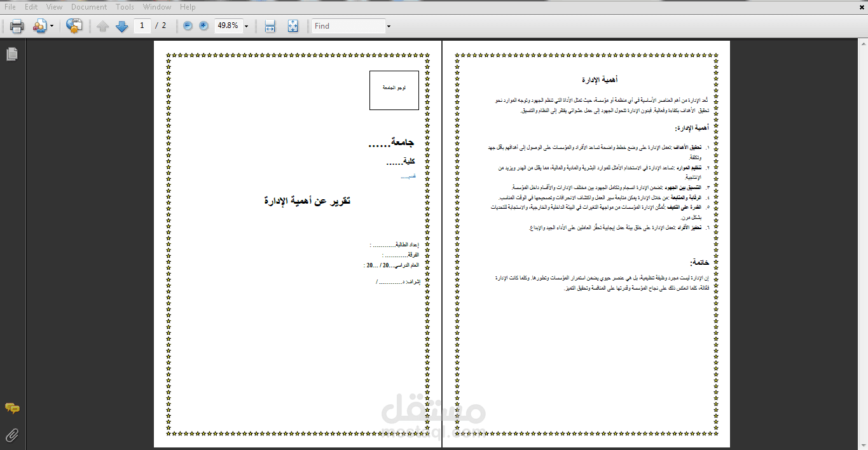Click the report title 'تقرير عن أهمية الإدارة'
The height and width of the screenshot is (450, 868).
(308, 201)
